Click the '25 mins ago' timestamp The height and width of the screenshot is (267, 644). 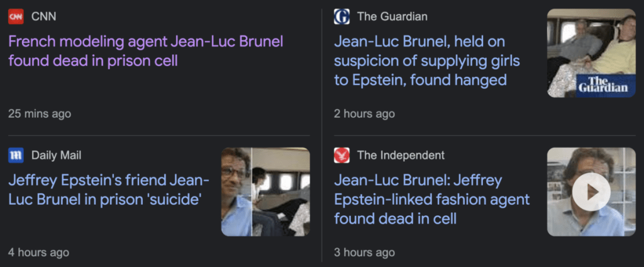click(x=40, y=113)
